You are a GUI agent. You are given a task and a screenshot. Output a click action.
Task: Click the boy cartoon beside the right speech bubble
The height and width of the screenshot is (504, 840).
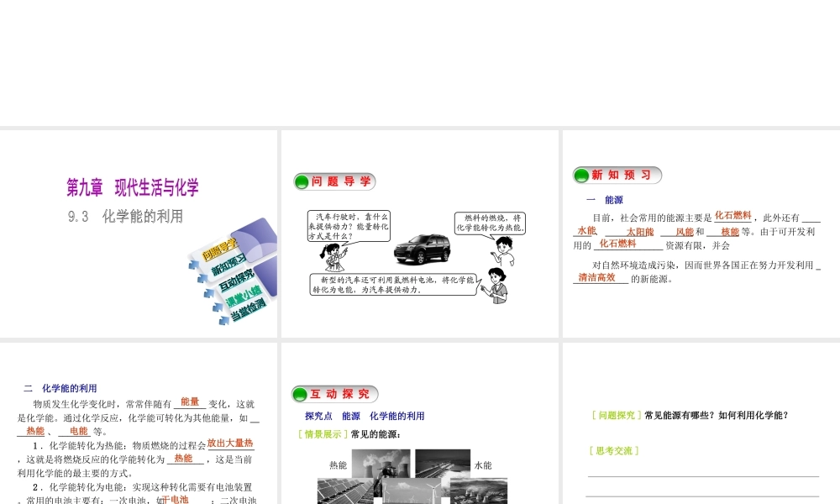[x=503, y=252]
